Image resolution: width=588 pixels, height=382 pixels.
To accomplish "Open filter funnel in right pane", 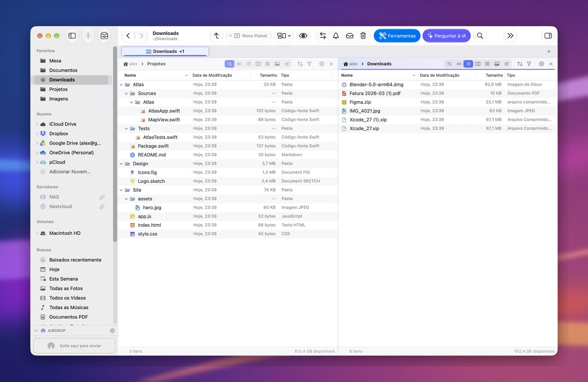I will [x=529, y=64].
